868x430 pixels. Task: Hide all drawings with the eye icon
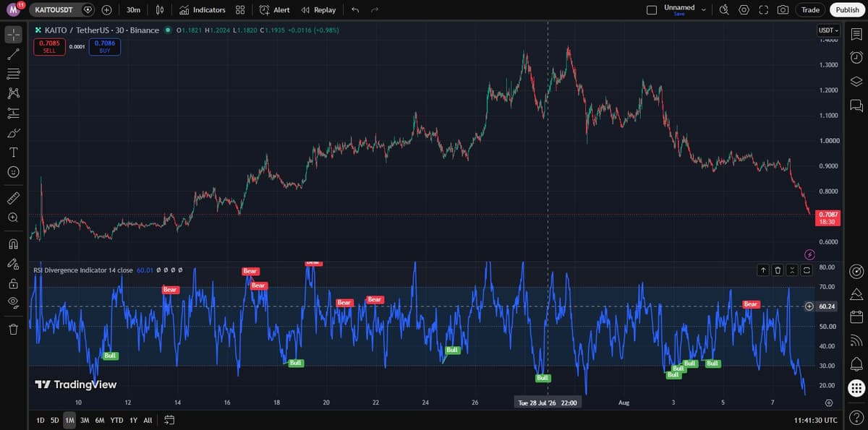(13, 303)
